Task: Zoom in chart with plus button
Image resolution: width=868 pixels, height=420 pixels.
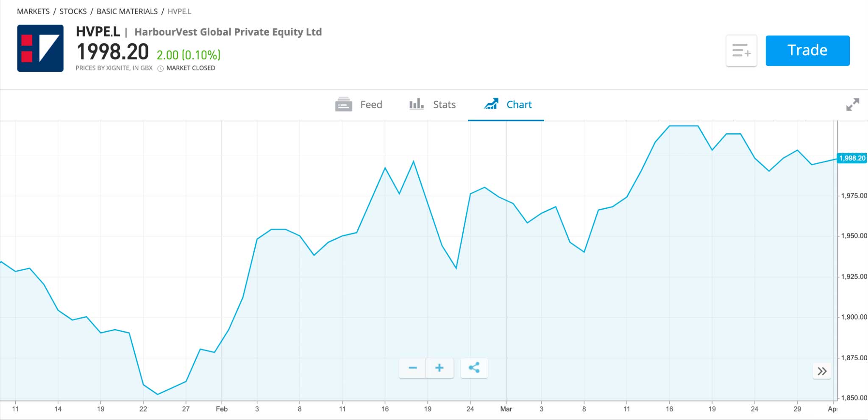Action: coord(440,368)
